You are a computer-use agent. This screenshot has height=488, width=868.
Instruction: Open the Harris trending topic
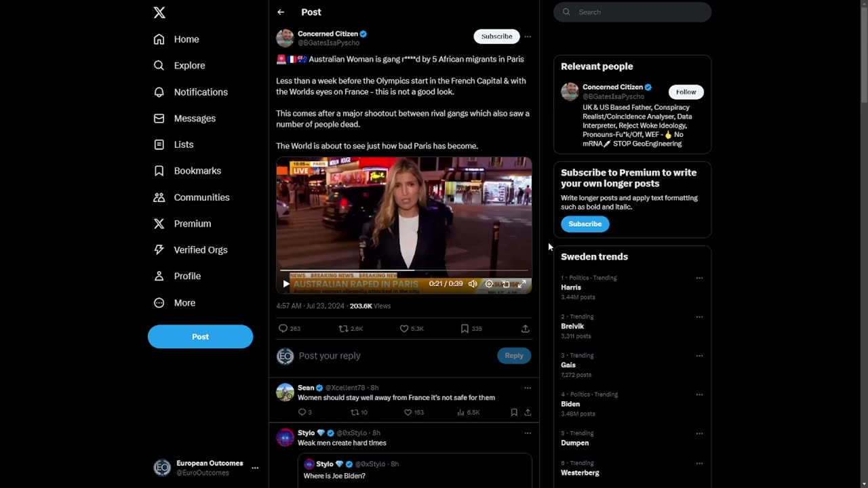click(571, 287)
